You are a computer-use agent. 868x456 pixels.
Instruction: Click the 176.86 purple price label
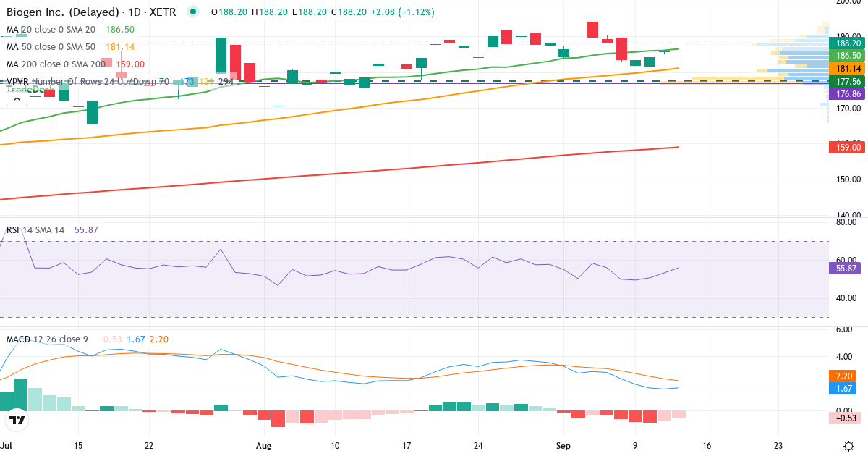pos(848,94)
